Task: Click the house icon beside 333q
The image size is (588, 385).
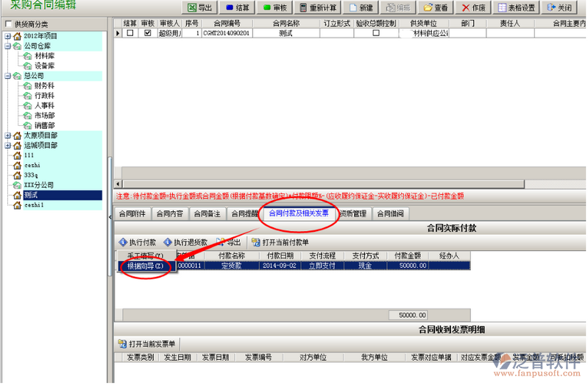Action: pyautogui.click(x=17, y=175)
